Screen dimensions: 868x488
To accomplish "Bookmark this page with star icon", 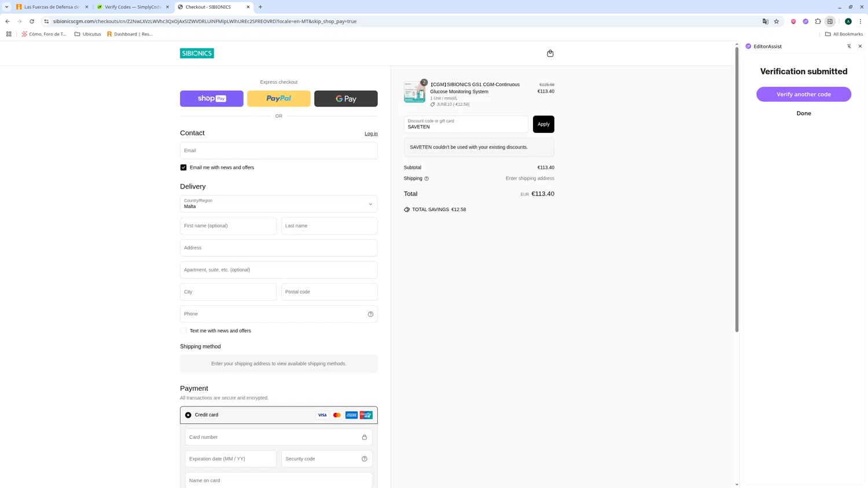I will [x=777, y=21].
